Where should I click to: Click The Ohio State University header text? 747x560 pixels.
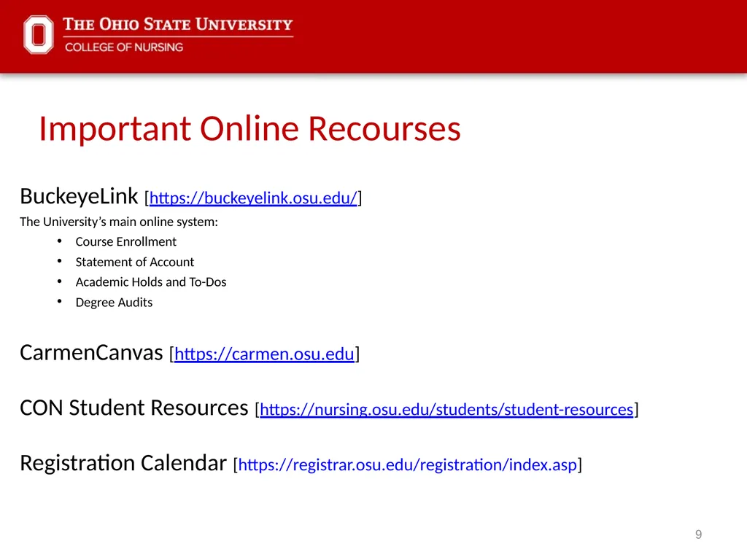178,24
